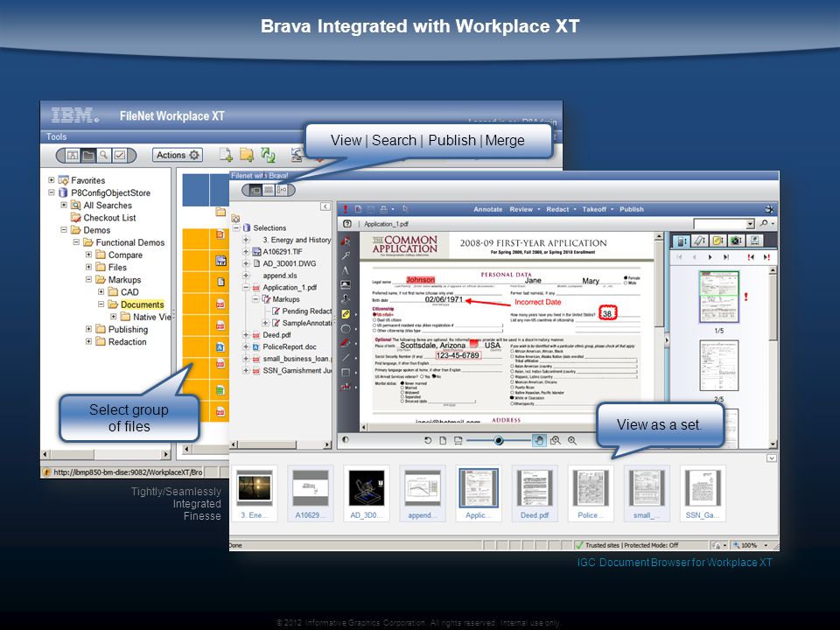Collapse the Markups folder in Workplace XT tree
Image resolution: width=840 pixels, height=630 pixels.
[88, 279]
